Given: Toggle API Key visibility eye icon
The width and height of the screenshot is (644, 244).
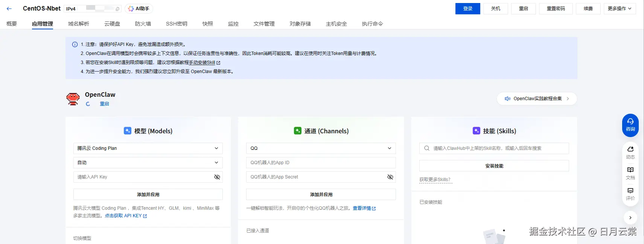Looking at the screenshot, I should (217, 177).
